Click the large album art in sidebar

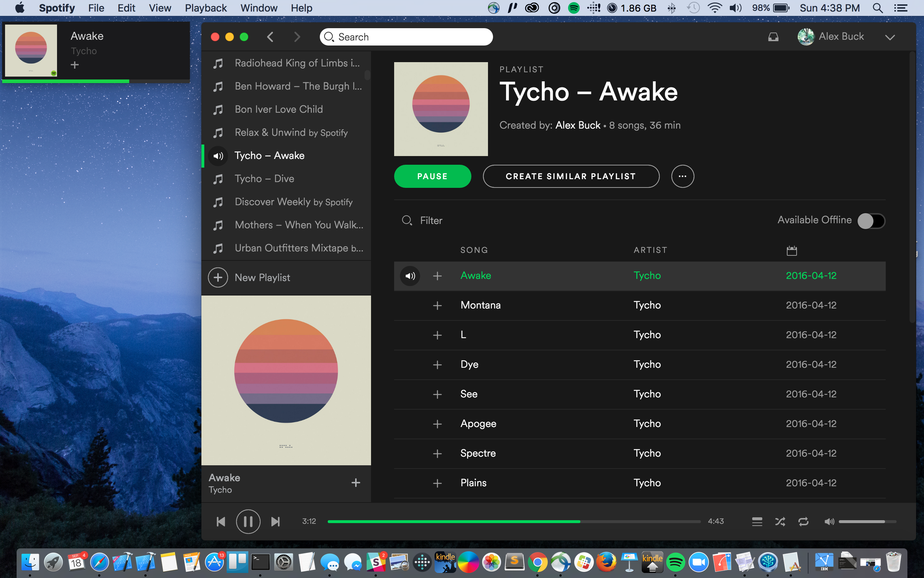(x=286, y=380)
